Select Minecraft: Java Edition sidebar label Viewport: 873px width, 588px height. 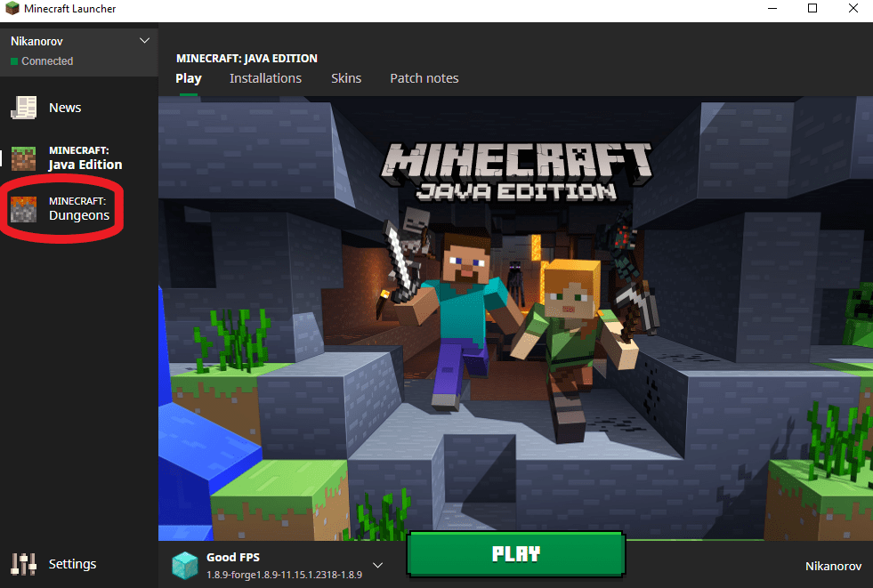[x=85, y=158]
